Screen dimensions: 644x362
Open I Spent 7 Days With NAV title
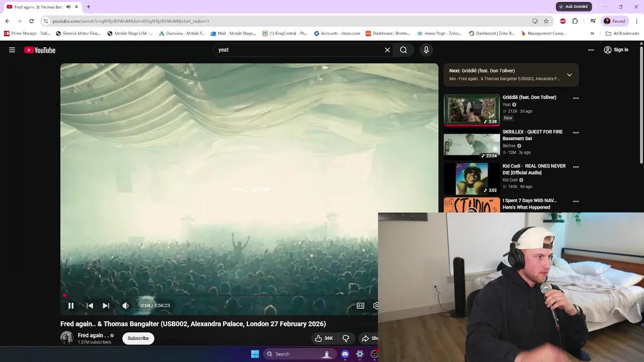(x=529, y=204)
